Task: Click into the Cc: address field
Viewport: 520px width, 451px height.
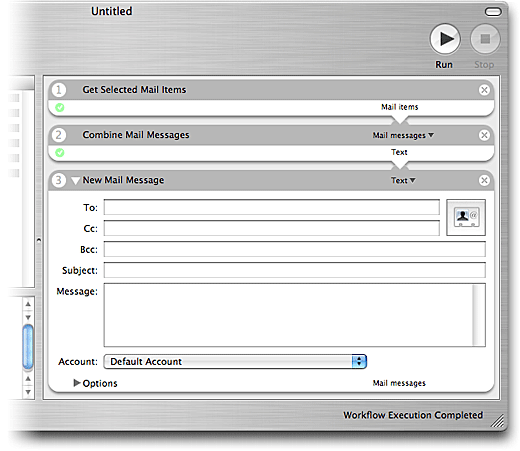Action: coord(272,228)
